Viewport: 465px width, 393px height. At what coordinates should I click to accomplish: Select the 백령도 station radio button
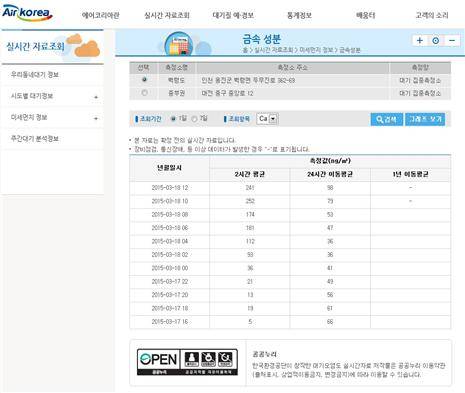[144, 80]
